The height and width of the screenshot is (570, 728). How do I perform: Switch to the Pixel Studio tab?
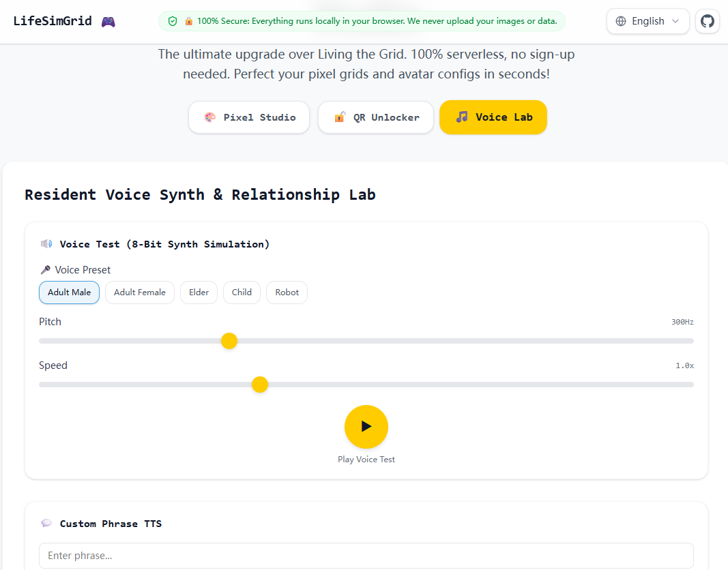[249, 117]
